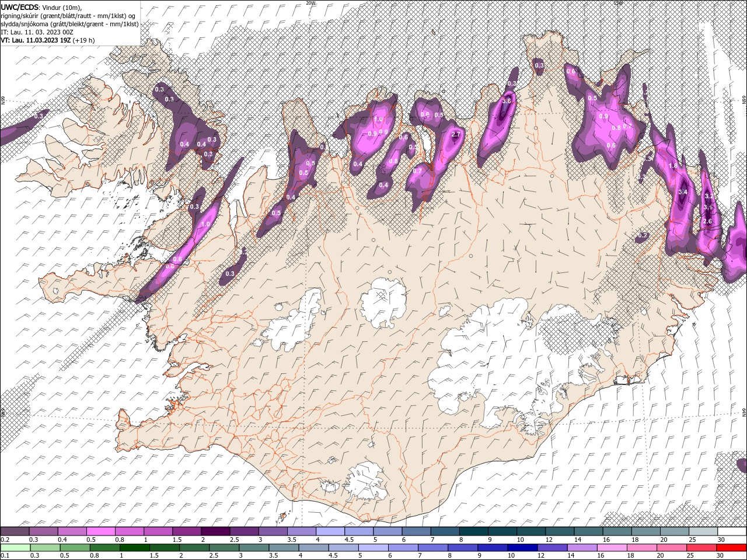Click the 'slydda/snjókoma' legend description line
Image resolution: width=747 pixels, height=560 pixels.
click(x=69, y=24)
